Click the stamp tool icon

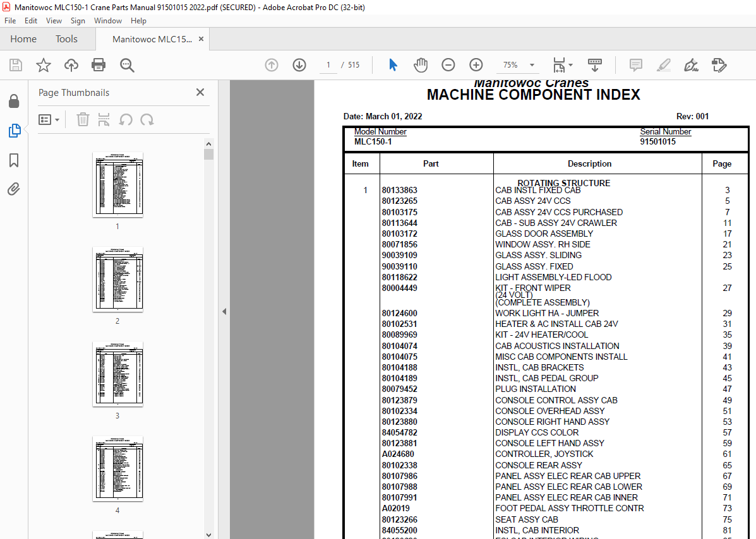click(x=719, y=65)
